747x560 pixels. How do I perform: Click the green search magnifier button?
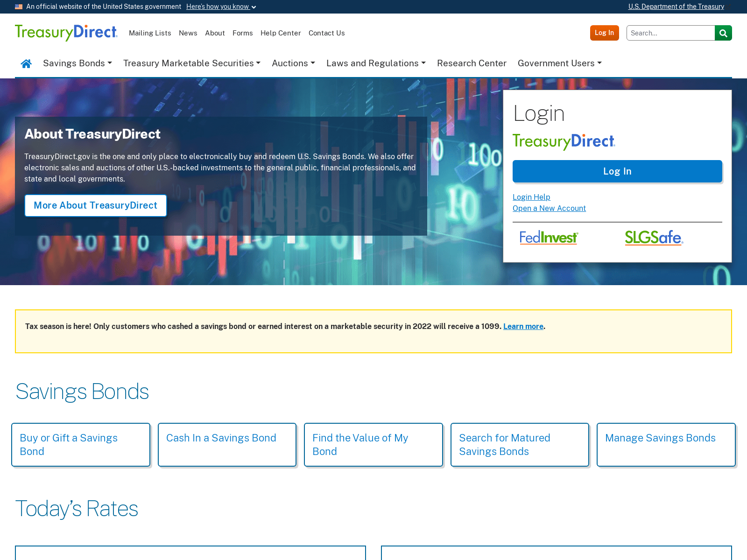723,33
